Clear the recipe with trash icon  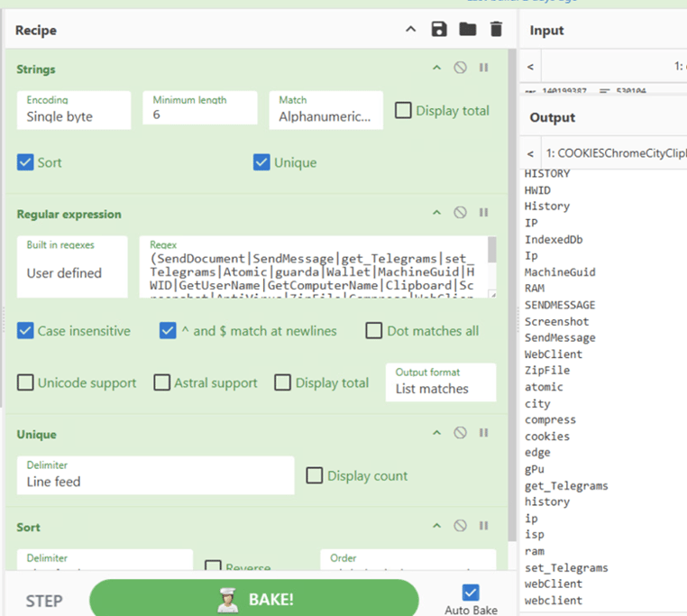pos(496,30)
